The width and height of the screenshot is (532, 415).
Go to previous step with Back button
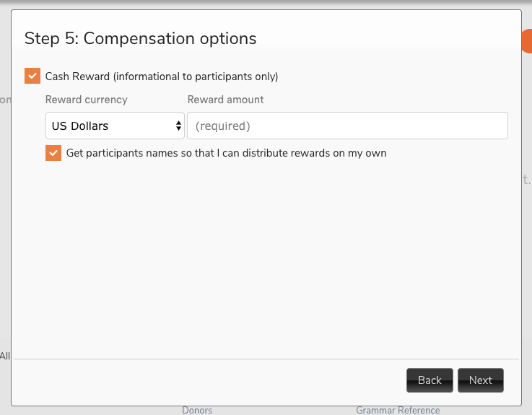point(429,380)
